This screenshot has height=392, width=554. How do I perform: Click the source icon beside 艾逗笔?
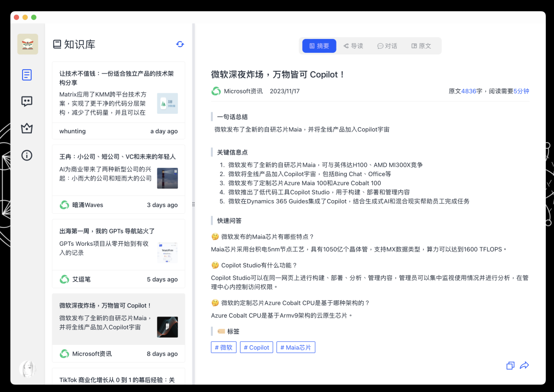(x=64, y=279)
